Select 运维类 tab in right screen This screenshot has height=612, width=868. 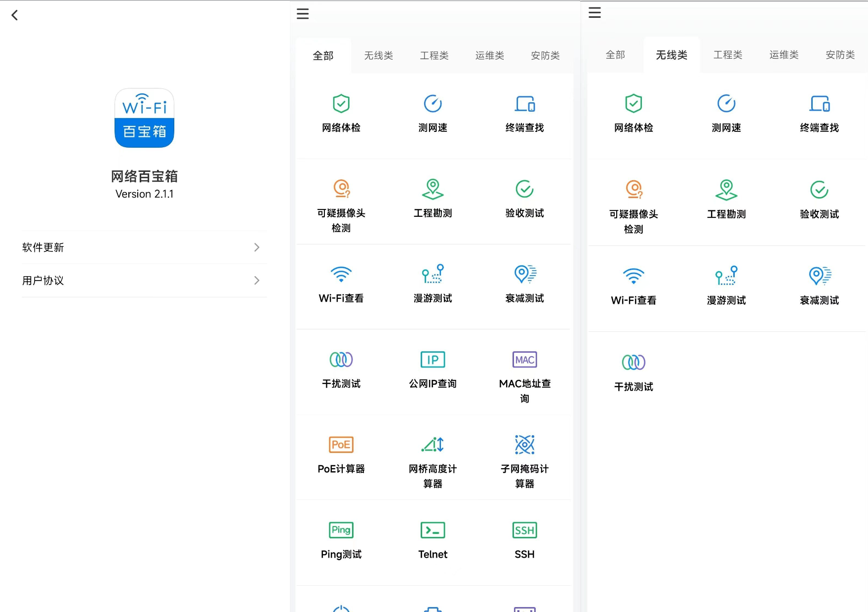click(x=784, y=55)
